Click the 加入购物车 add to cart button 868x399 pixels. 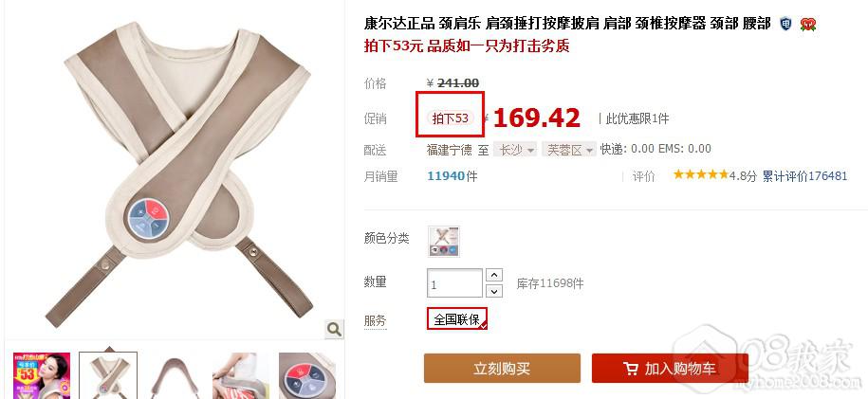670,368
